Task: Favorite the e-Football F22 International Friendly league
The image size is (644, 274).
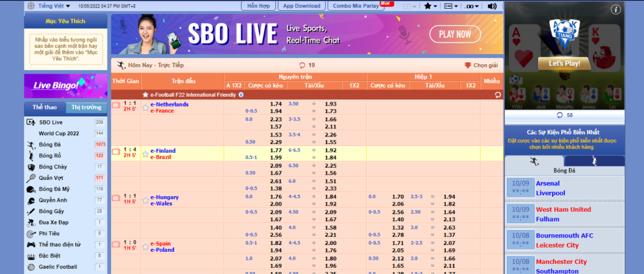Action: 145,95
